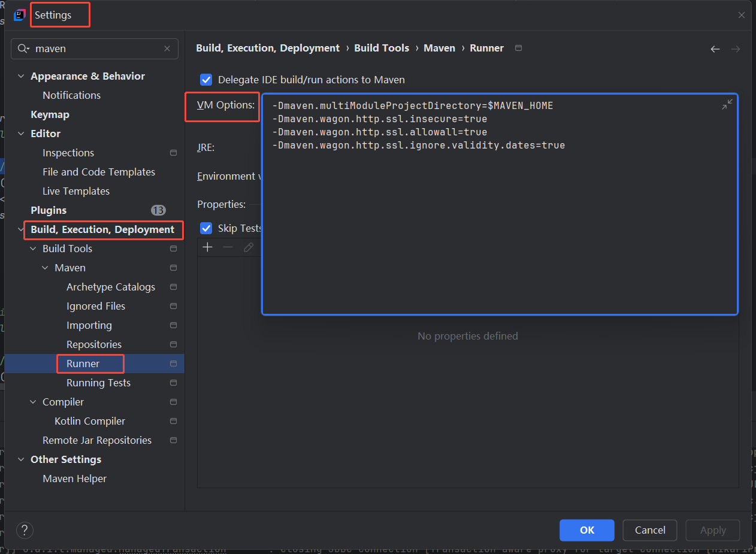Click the multiModuleProjectDirectory option line
The width and height of the screenshot is (756, 554).
point(412,105)
